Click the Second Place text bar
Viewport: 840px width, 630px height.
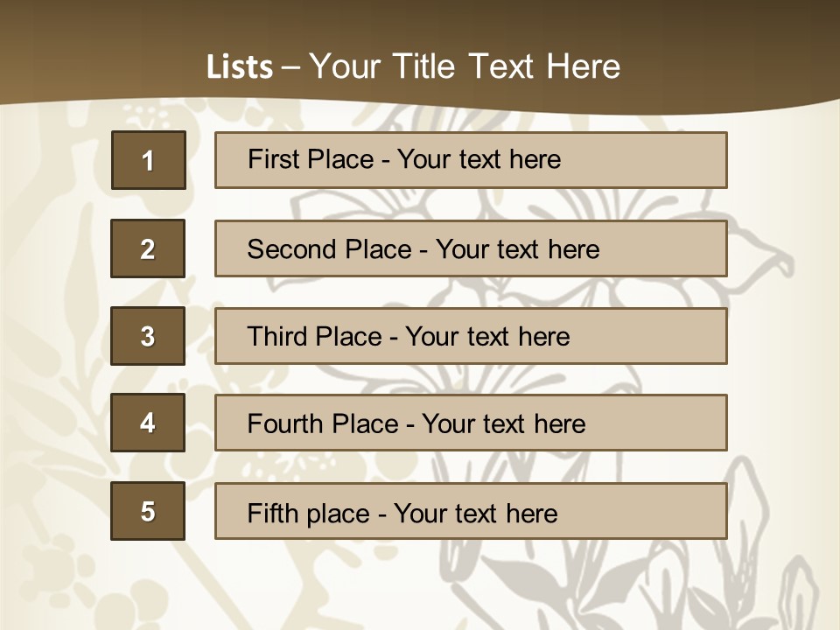471,248
